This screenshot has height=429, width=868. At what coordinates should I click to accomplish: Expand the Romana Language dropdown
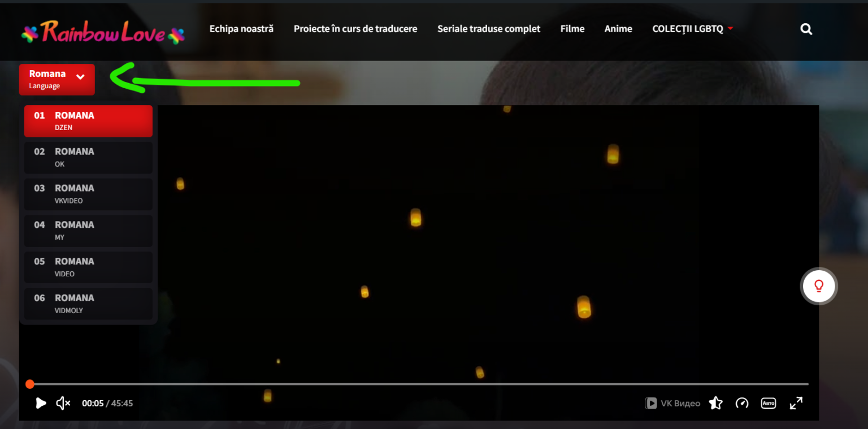(x=57, y=79)
